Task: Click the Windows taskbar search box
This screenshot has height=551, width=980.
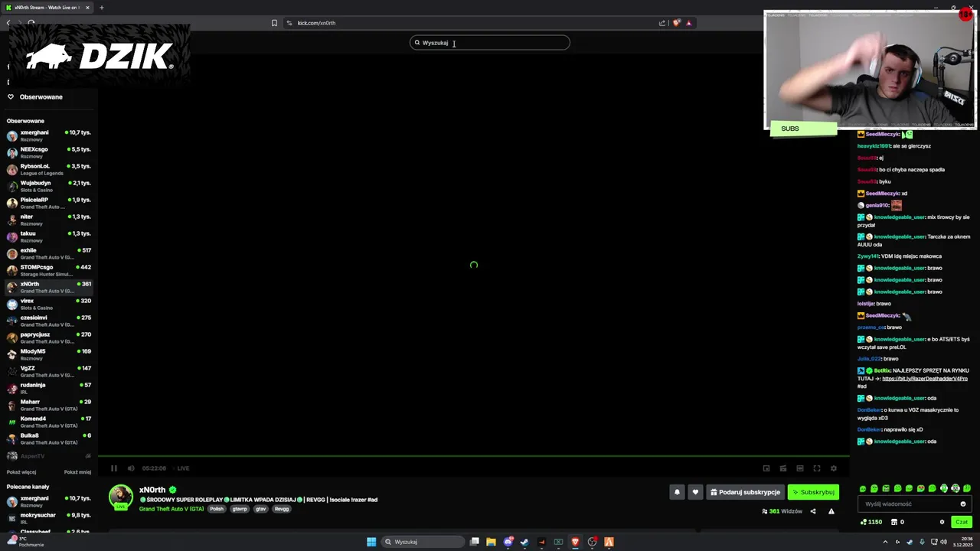Action: click(x=423, y=542)
